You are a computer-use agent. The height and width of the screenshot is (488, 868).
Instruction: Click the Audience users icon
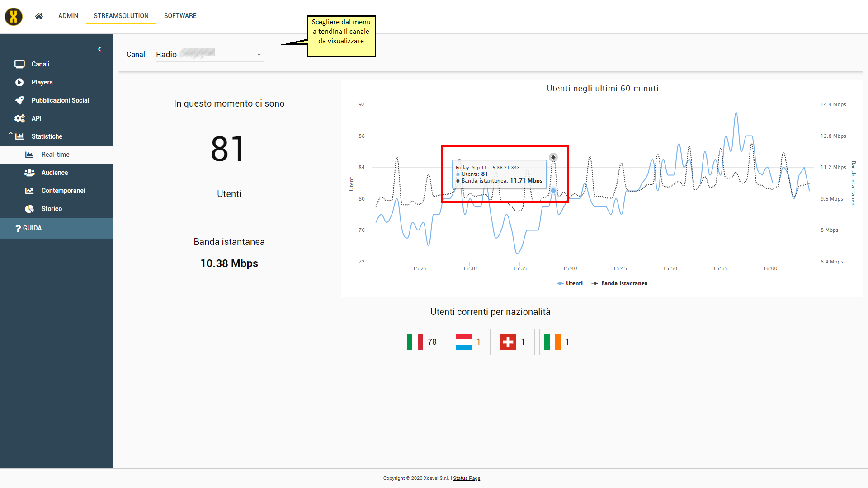29,173
